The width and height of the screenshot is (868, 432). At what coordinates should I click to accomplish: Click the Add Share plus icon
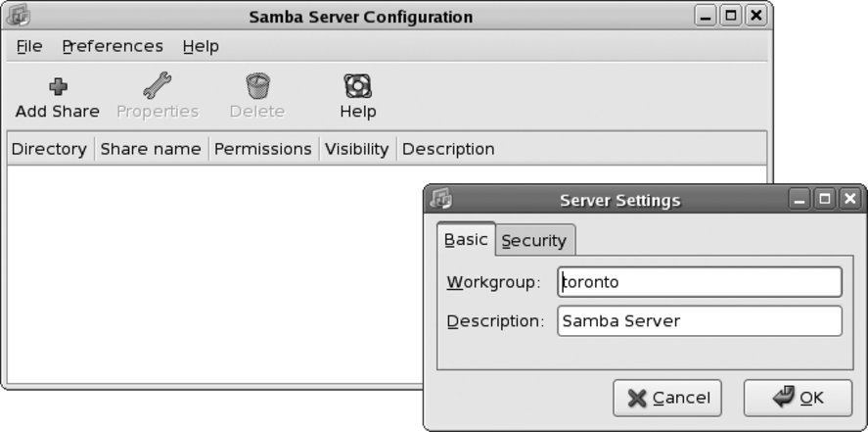pos(57,86)
